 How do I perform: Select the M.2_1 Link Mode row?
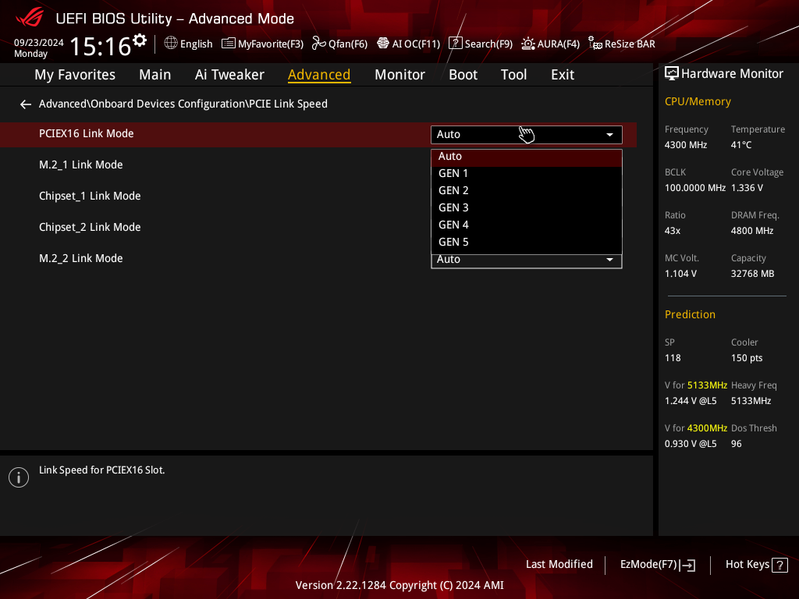[x=81, y=165]
